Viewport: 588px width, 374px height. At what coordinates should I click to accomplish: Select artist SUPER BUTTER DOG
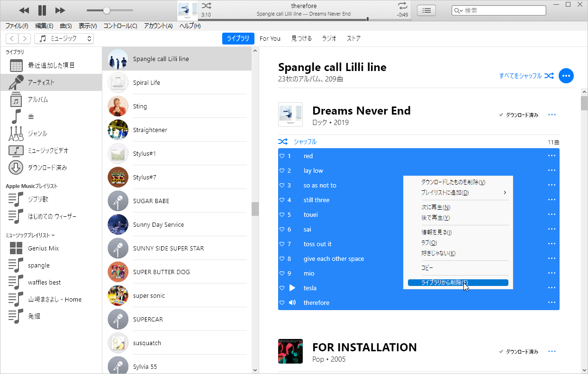point(177,272)
